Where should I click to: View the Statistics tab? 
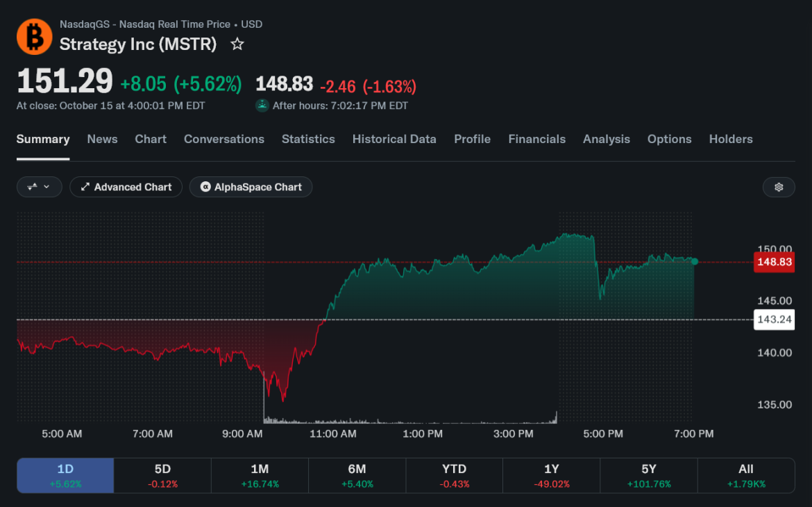[x=308, y=139]
